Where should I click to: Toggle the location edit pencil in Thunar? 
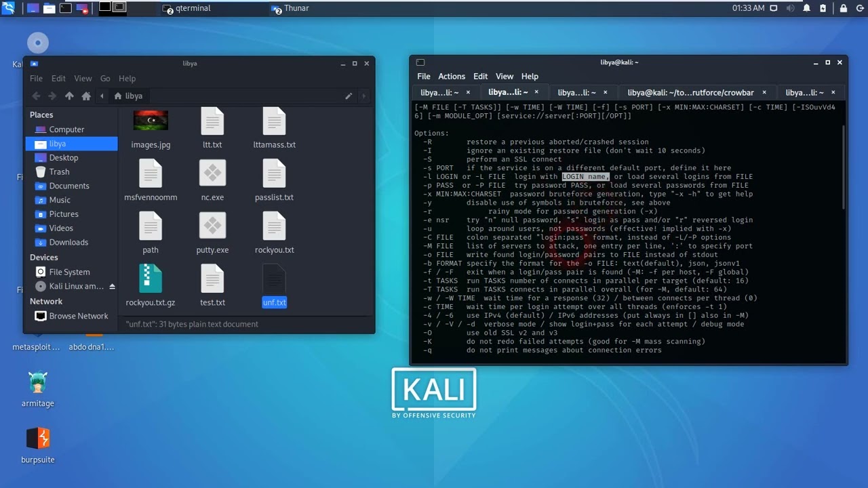[x=349, y=96]
